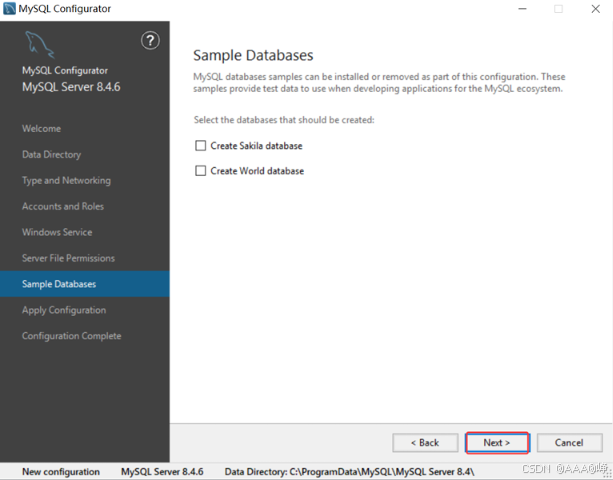Image resolution: width=613 pixels, height=480 pixels.
Task: Select the Windows Service step
Action: tap(57, 232)
